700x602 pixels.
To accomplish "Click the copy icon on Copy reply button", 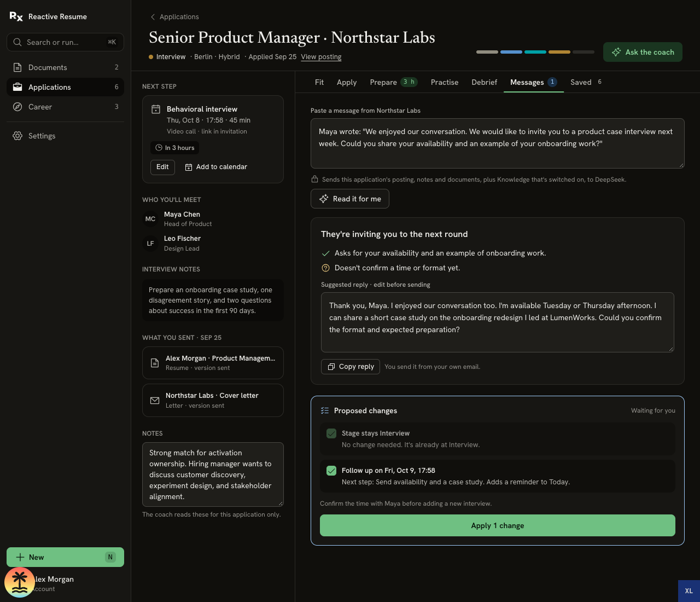I will click(331, 367).
